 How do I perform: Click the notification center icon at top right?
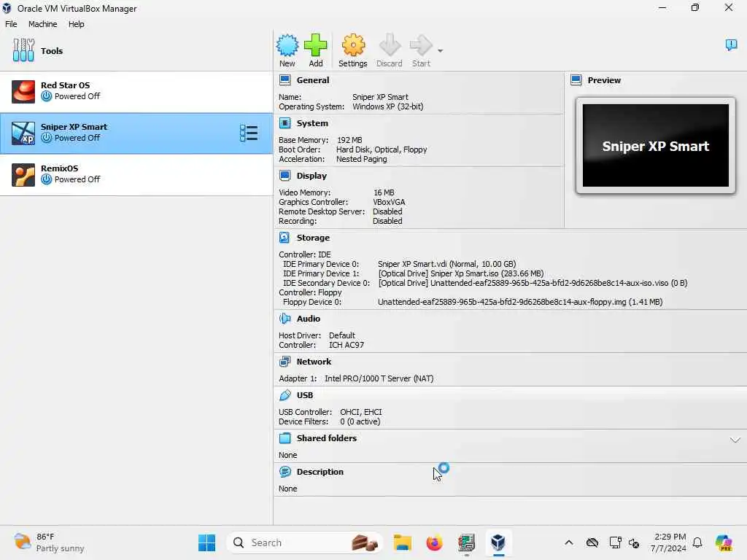pos(731,45)
